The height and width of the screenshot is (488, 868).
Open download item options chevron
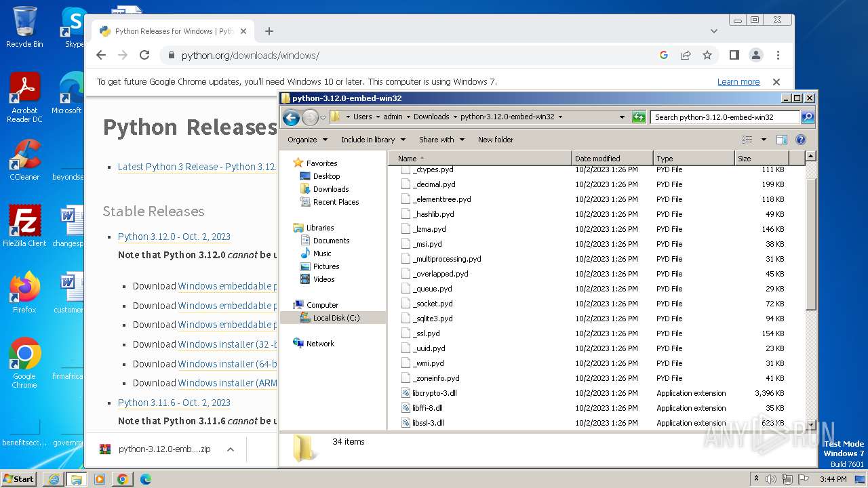click(231, 449)
